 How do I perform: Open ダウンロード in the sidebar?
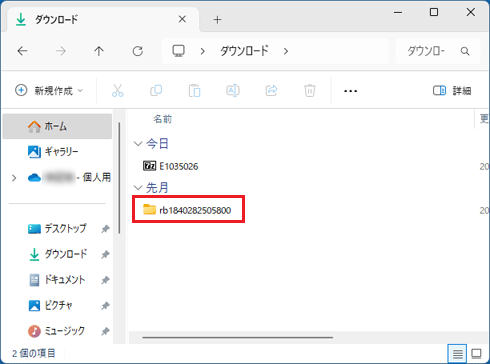57,254
